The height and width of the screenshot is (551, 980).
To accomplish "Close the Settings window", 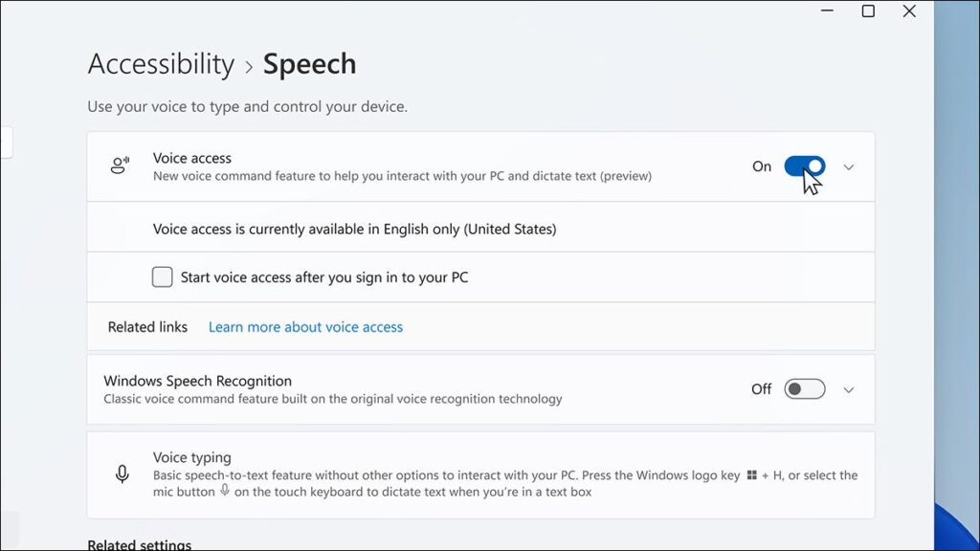I will click(909, 11).
